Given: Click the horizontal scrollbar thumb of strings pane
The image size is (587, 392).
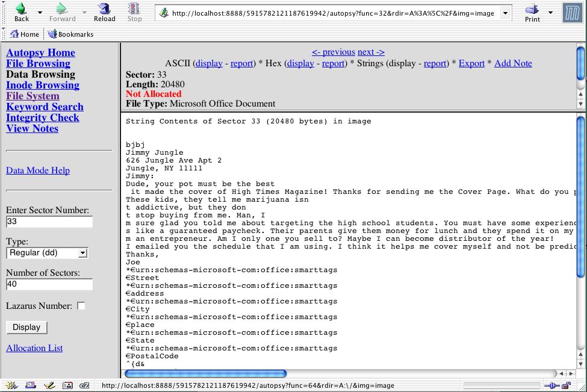Looking at the screenshot, I should 205,374.
